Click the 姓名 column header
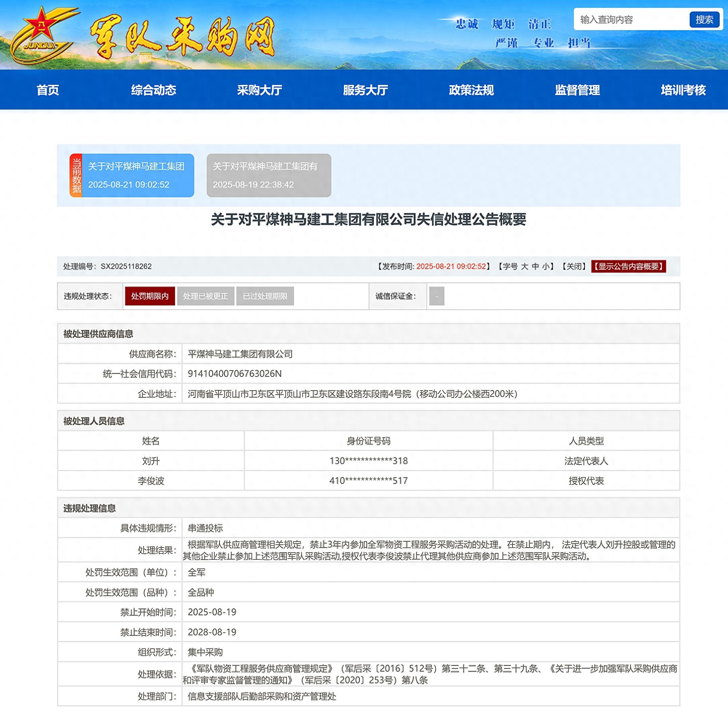This screenshot has width=728, height=715. pos(151,441)
